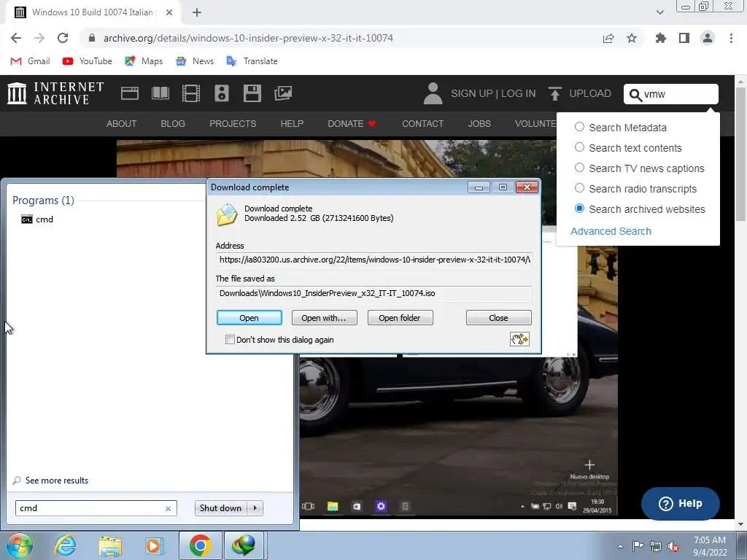Open Chrome tab search chevron
The width and height of the screenshot is (747, 560).
pyautogui.click(x=659, y=12)
